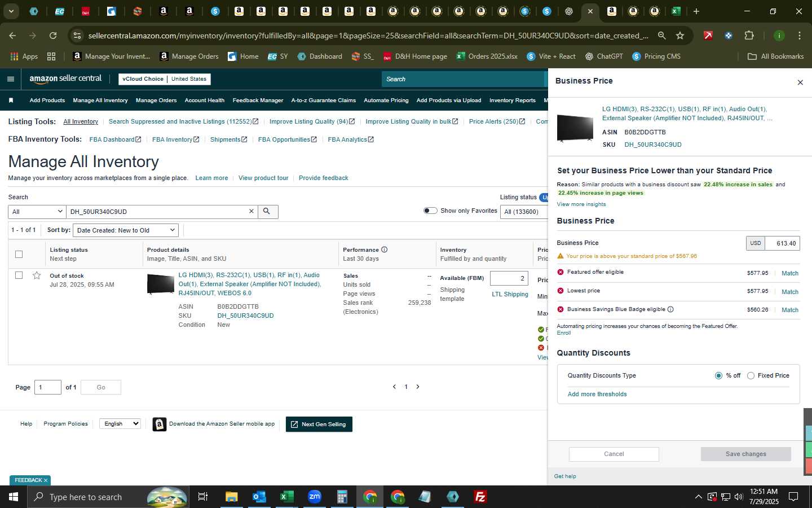Open Manage All Inventory menu item
The width and height of the screenshot is (812, 508).
100,100
